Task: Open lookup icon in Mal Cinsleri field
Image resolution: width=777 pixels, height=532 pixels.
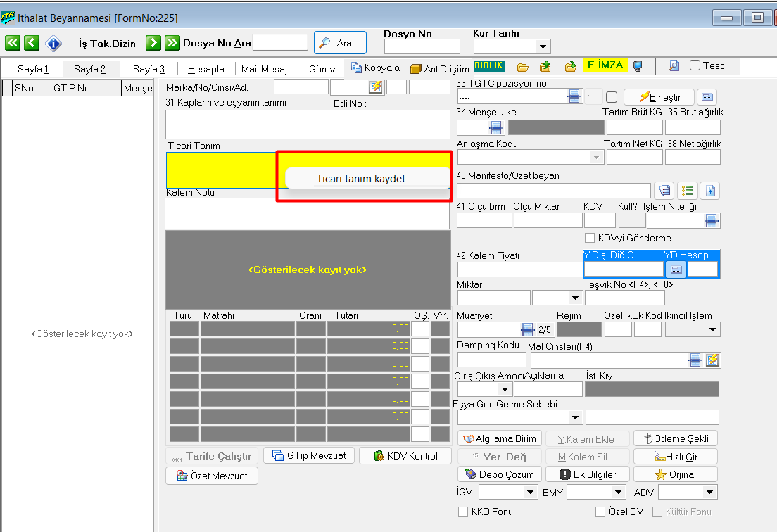Action: pyautogui.click(x=695, y=360)
